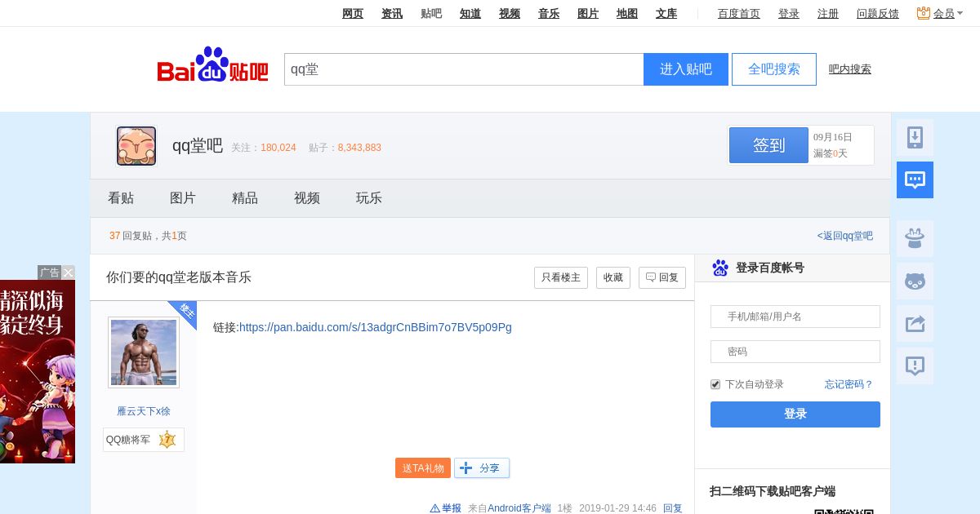
Task: Switch to the 精品 tab
Action: click(245, 198)
